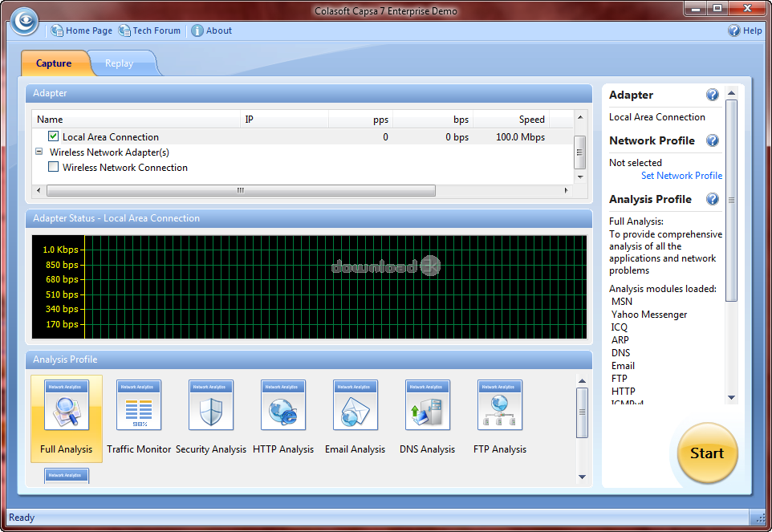Click the adapter list vertical scrollbar thumb

click(x=580, y=152)
